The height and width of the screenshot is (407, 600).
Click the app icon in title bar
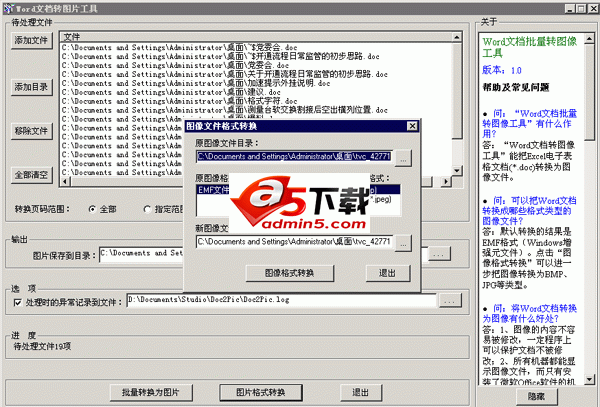pyautogui.click(x=8, y=8)
